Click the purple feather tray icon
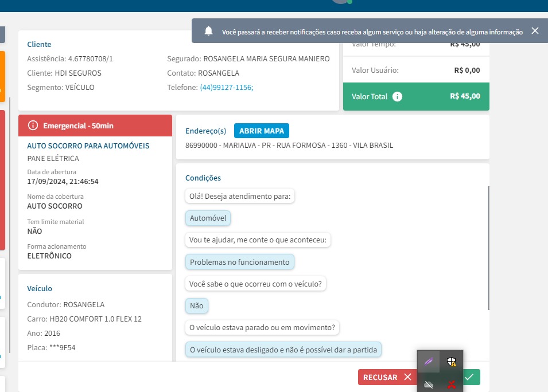 429,361
